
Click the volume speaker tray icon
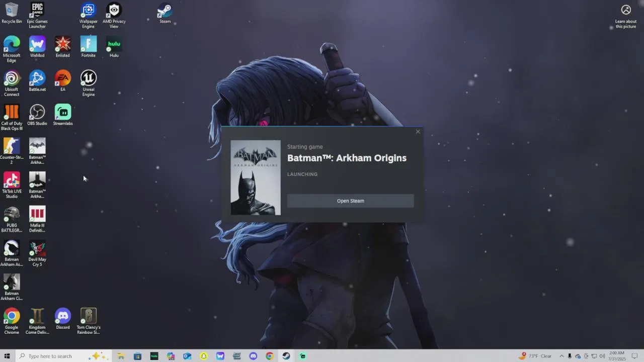tap(602, 356)
